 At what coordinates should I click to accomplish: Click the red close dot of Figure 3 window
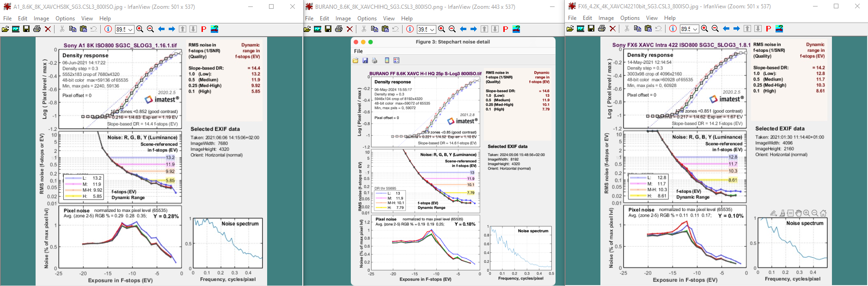(x=356, y=42)
